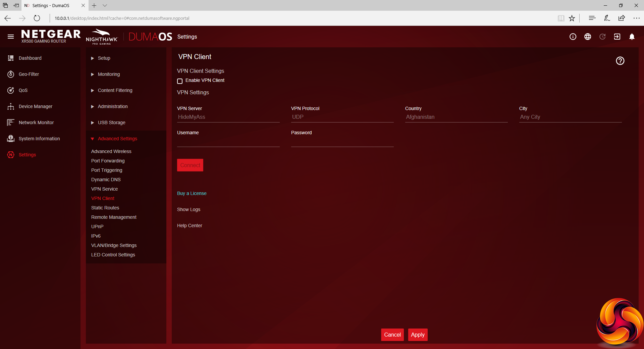Open the browser hub icon

(x=592, y=18)
